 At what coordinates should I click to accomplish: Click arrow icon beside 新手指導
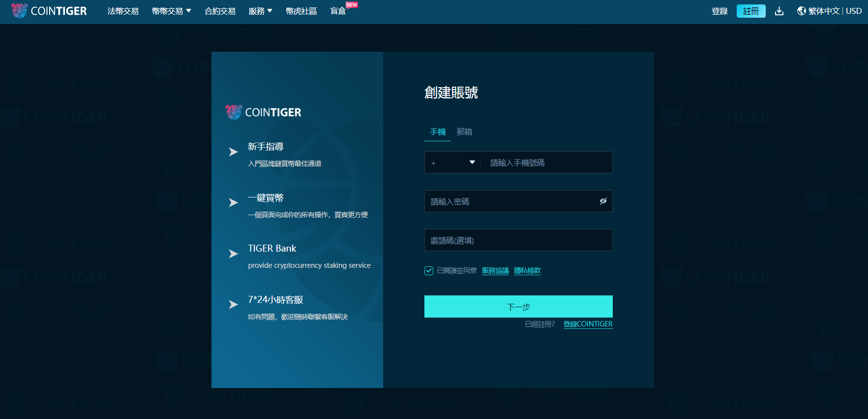click(233, 152)
